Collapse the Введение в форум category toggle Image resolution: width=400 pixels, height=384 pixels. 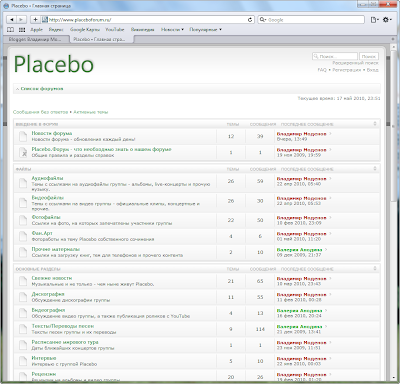click(375, 124)
